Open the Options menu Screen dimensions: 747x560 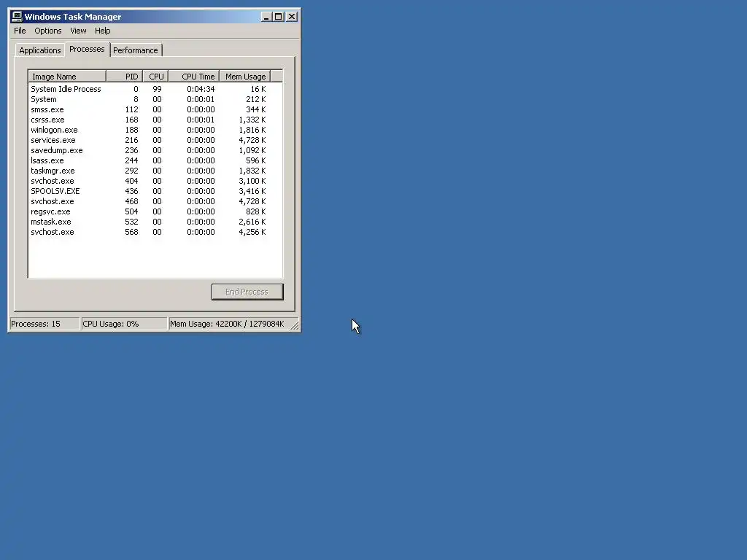tap(47, 31)
